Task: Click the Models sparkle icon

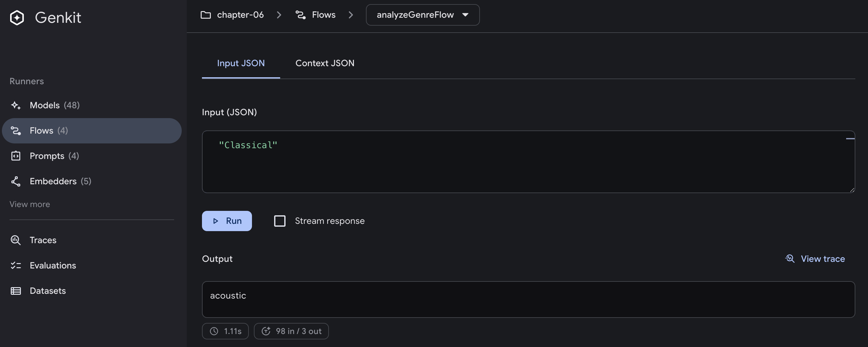Action: point(16,105)
